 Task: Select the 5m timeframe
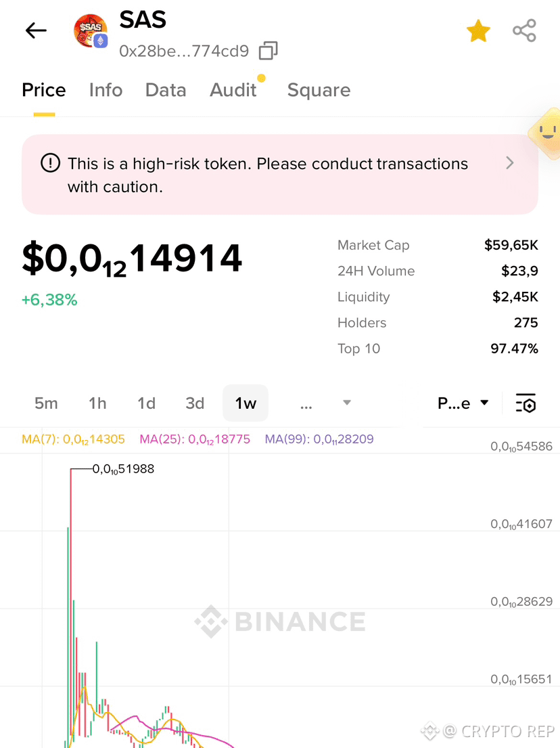click(46, 403)
